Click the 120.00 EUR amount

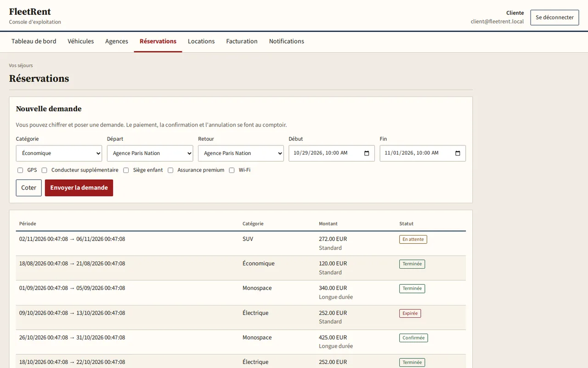pos(333,264)
